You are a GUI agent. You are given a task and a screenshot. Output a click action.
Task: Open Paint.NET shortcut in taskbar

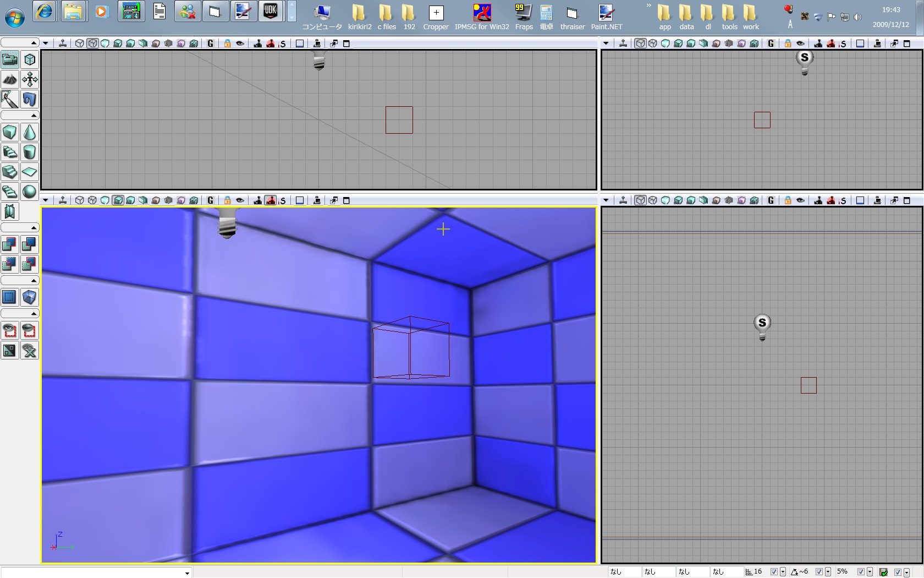click(x=606, y=17)
